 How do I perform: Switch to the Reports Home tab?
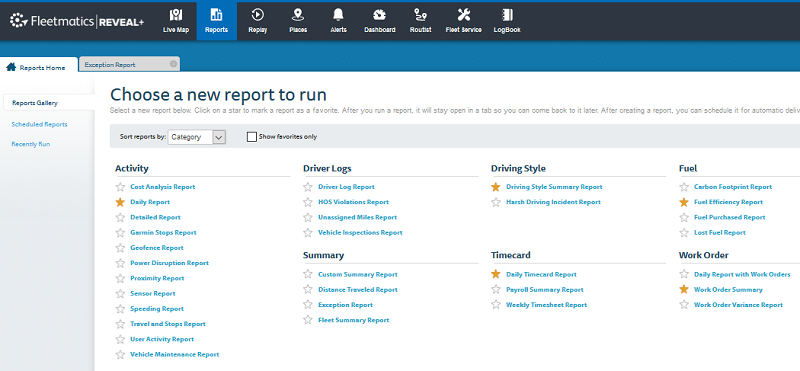(x=39, y=66)
